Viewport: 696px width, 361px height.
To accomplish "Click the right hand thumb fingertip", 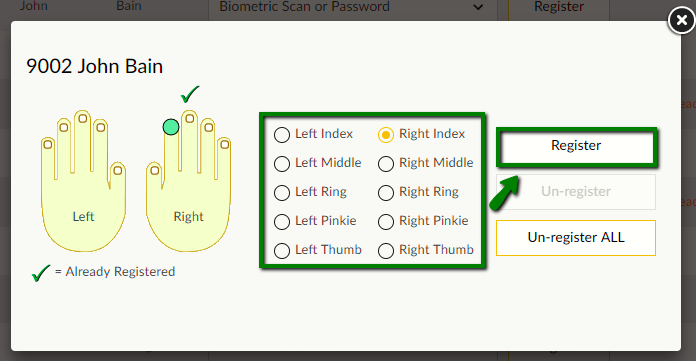I will (x=154, y=170).
